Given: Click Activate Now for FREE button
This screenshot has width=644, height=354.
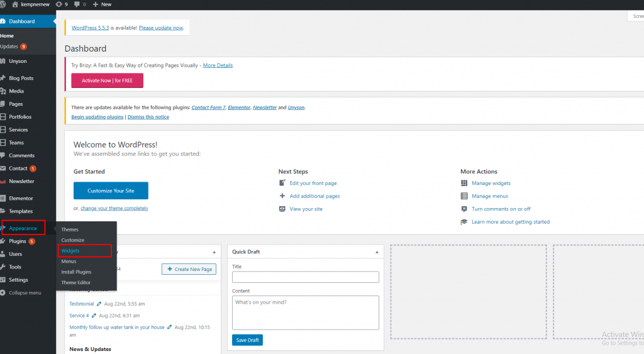Looking at the screenshot, I should [x=107, y=80].
